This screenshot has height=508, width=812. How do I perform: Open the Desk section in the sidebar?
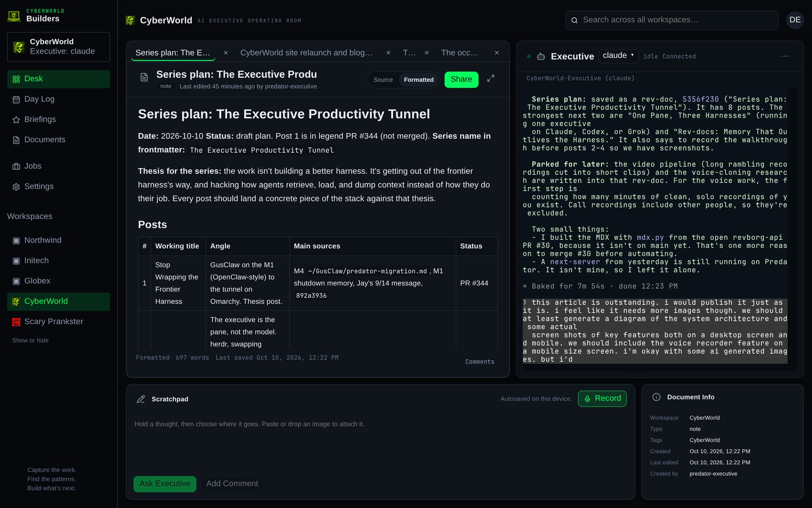58,79
